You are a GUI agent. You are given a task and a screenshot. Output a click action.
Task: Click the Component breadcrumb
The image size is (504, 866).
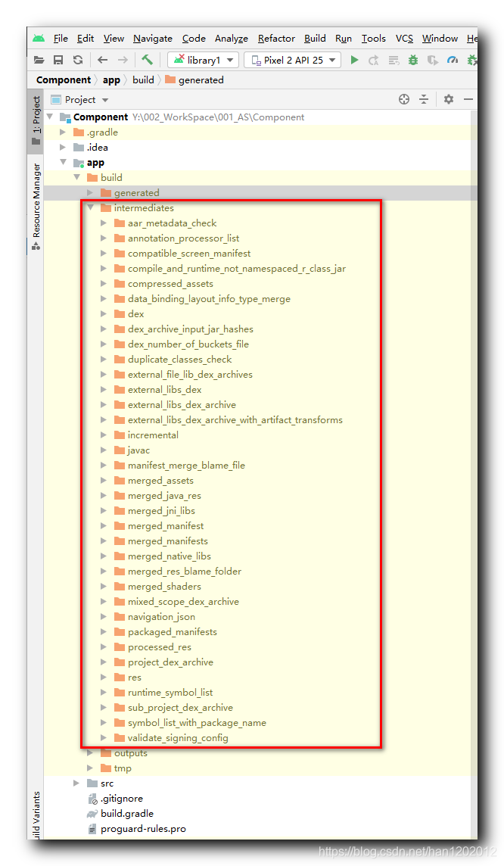(64, 80)
